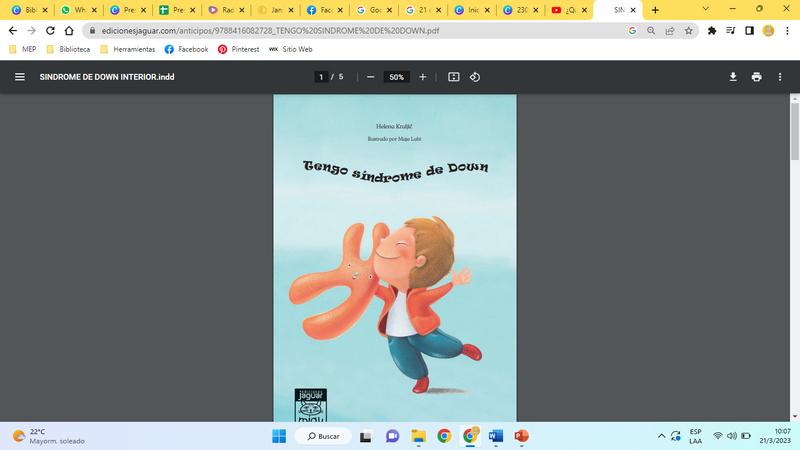Viewport: 800px width, 450px height.
Task: Open the ESP LAA language selector
Action: 695,436
